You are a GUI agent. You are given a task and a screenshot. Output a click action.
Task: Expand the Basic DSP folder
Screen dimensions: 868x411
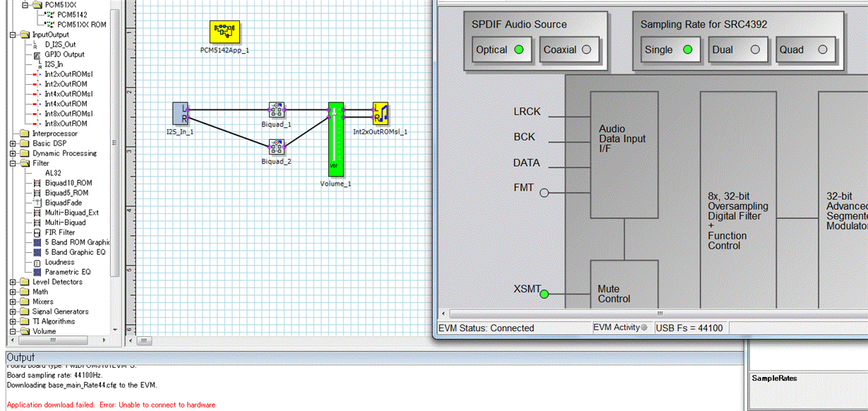[x=13, y=143]
